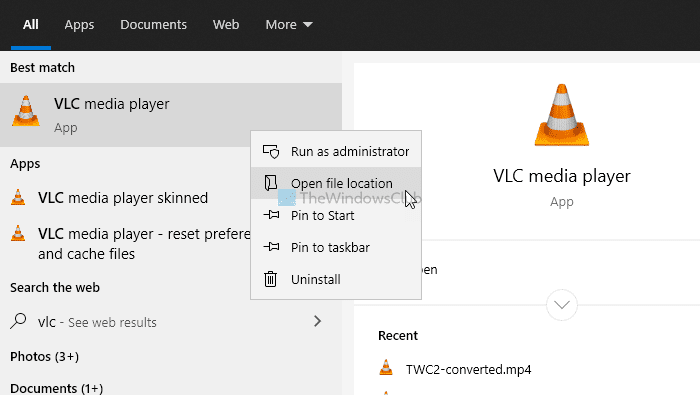This screenshot has height=395, width=700.
Task: Open VLC media player best match result
Action: (171, 115)
